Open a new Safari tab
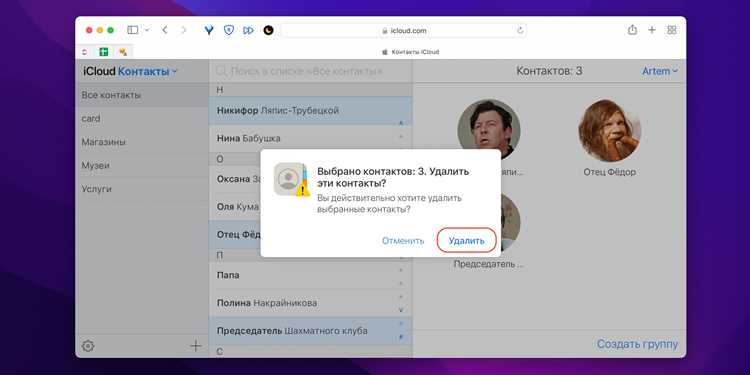 (x=652, y=30)
